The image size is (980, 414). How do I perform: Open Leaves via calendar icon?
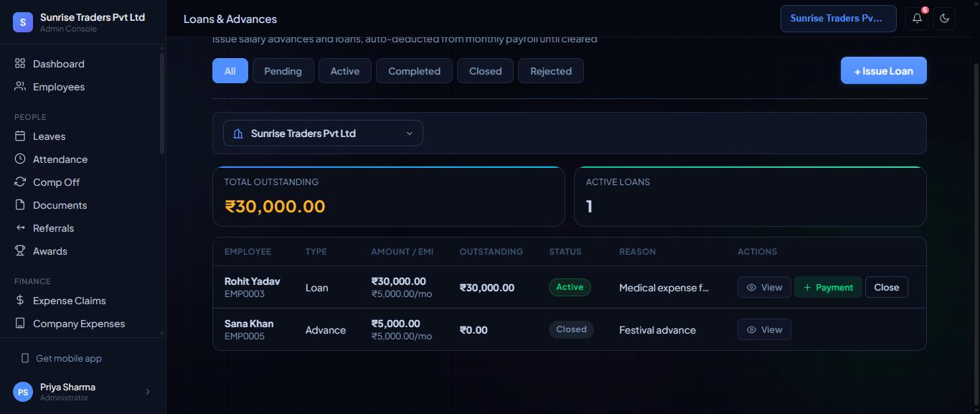(20, 136)
